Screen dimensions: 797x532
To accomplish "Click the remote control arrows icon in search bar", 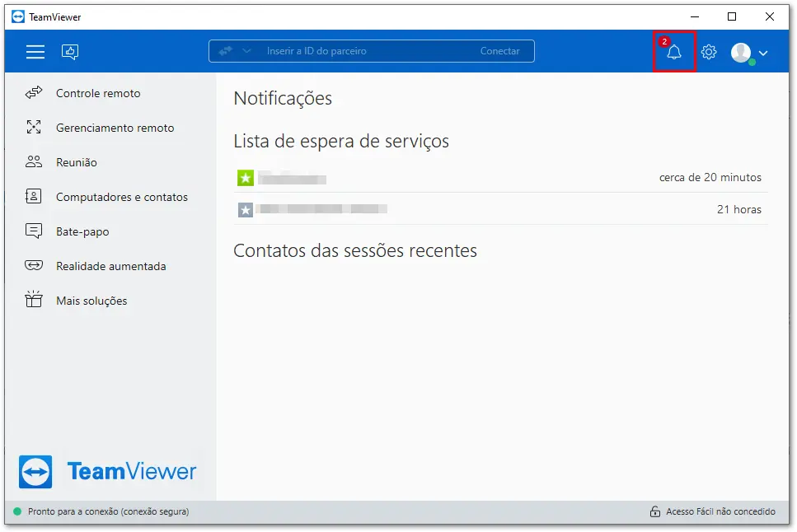I will (225, 51).
